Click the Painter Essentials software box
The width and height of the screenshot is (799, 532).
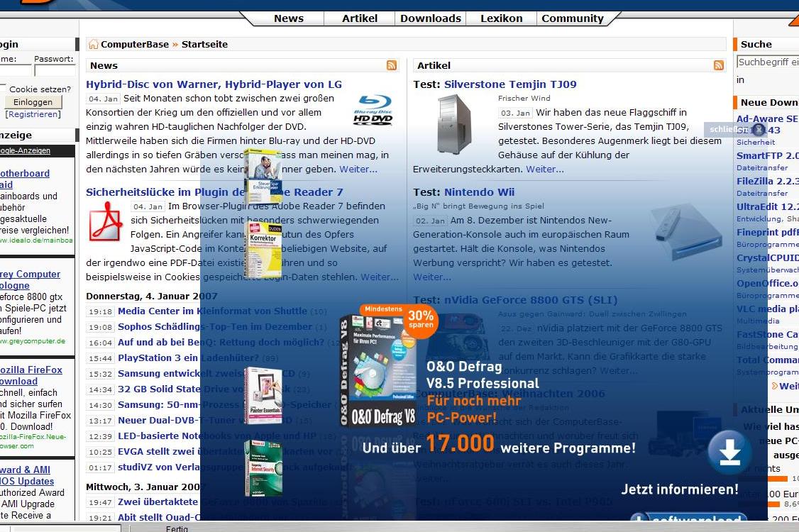263,396
